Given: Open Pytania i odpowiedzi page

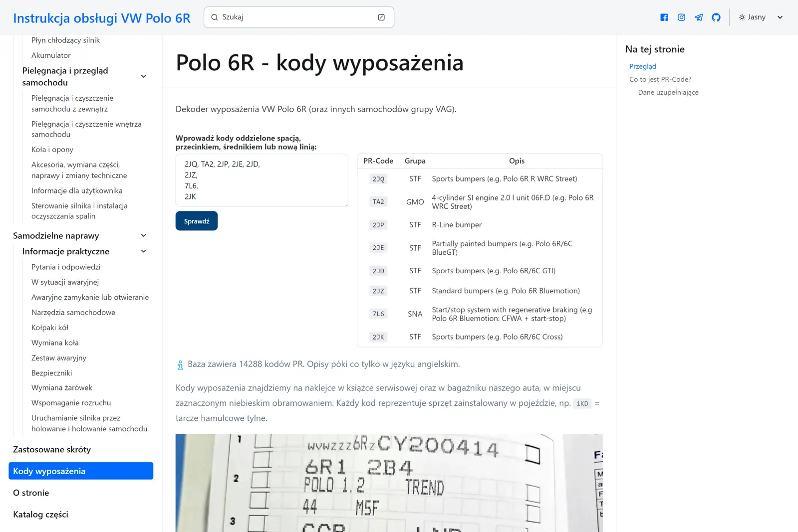Looking at the screenshot, I should tap(66, 267).
